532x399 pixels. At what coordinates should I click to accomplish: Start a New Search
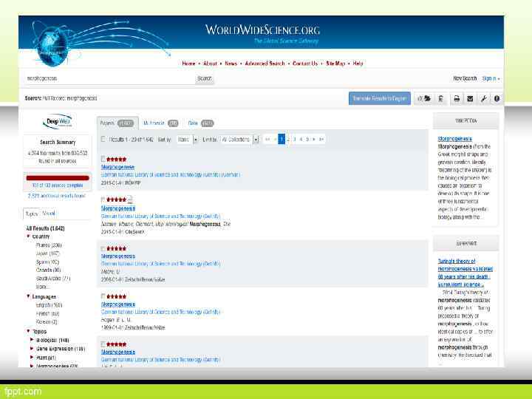(465, 78)
